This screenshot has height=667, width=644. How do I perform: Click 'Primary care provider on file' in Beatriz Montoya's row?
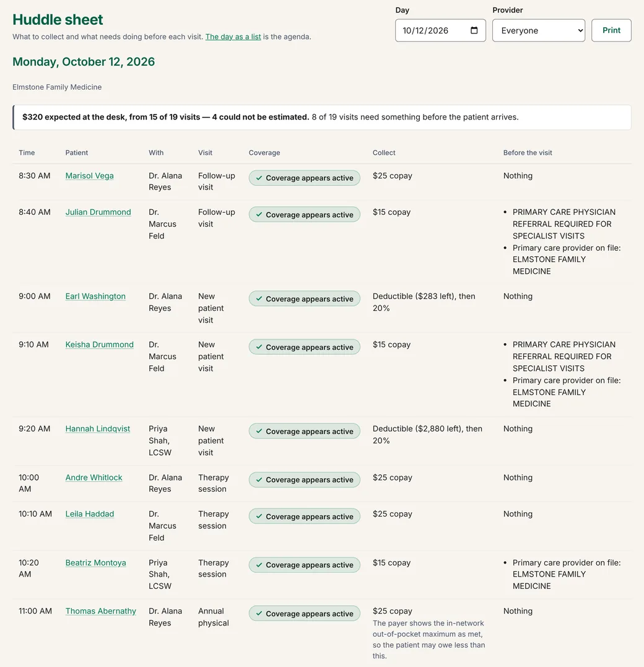(x=567, y=574)
